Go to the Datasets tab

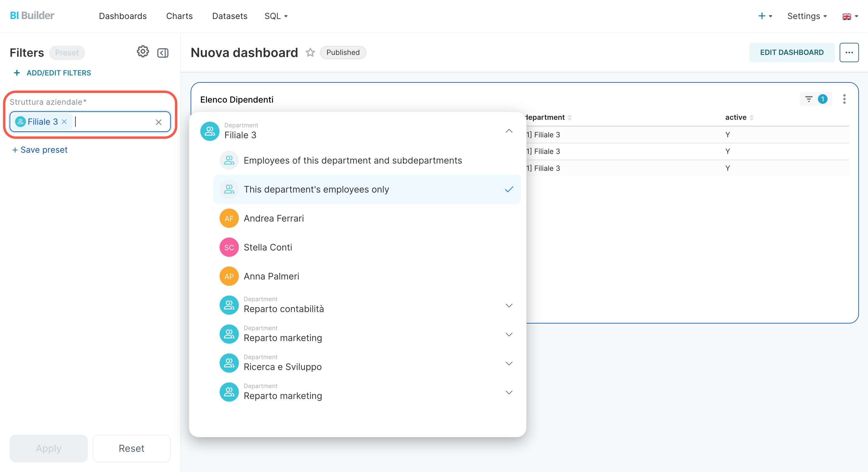click(230, 16)
